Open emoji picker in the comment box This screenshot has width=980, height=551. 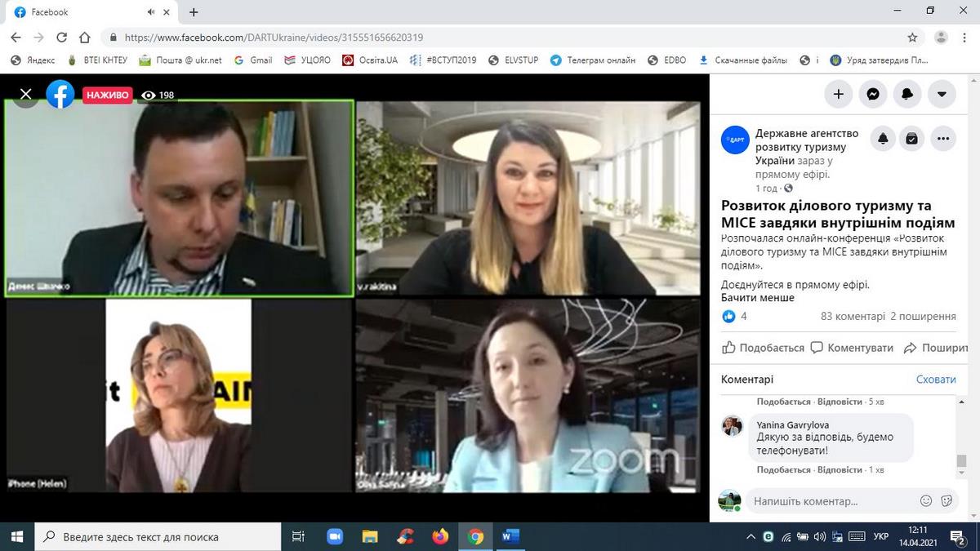[926, 501]
